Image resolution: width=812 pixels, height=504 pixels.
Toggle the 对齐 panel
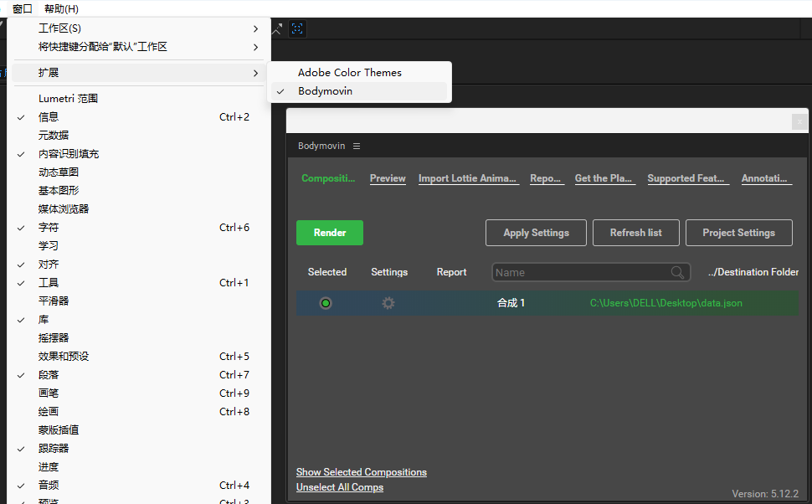pos(139,265)
